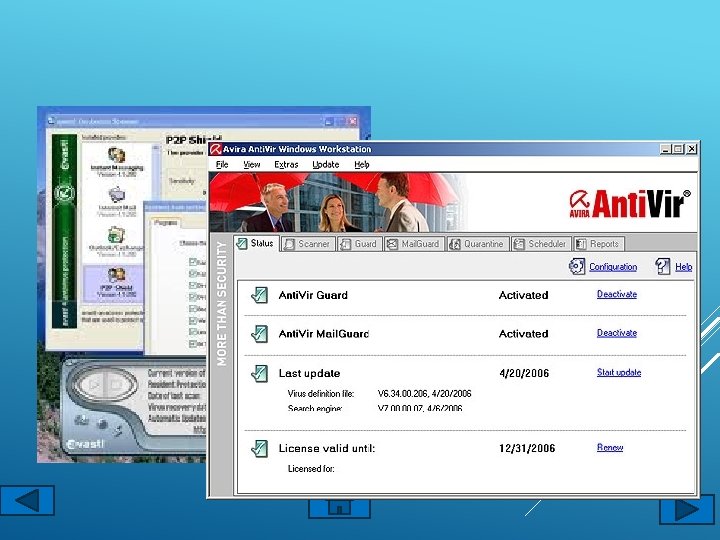Select the Internet Mail provider icon in avast
720x540 pixels.
point(117,195)
